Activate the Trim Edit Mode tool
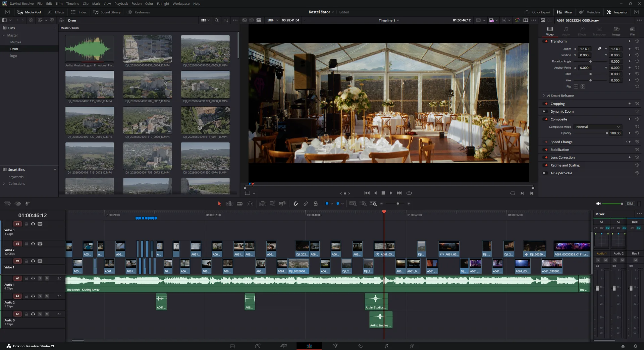644x350 pixels. (x=229, y=203)
